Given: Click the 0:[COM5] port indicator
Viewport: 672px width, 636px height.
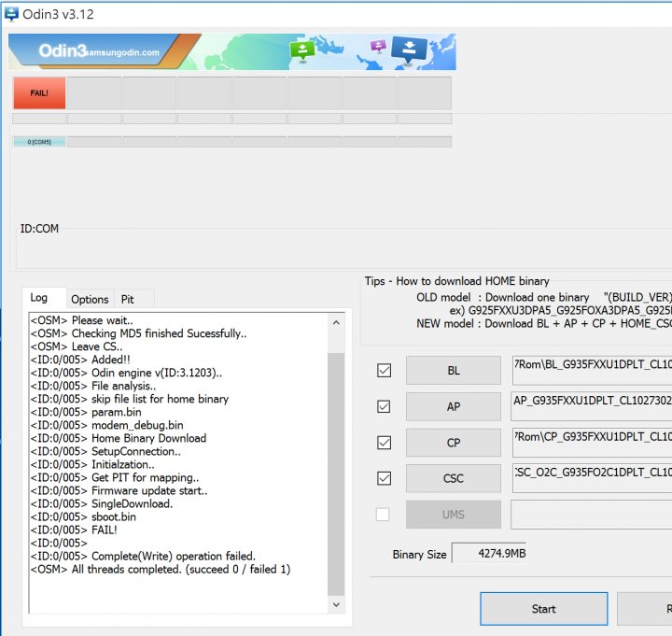Looking at the screenshot, I should click(x=39, y=142).
